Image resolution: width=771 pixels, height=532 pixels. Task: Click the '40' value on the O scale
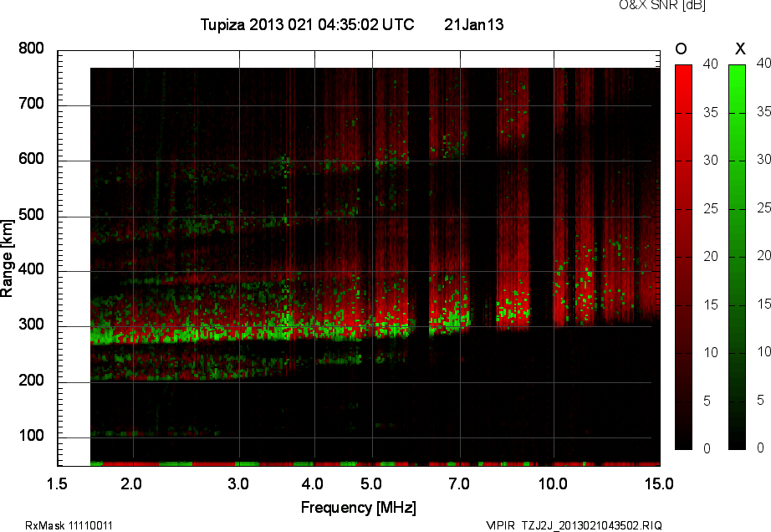711,64
